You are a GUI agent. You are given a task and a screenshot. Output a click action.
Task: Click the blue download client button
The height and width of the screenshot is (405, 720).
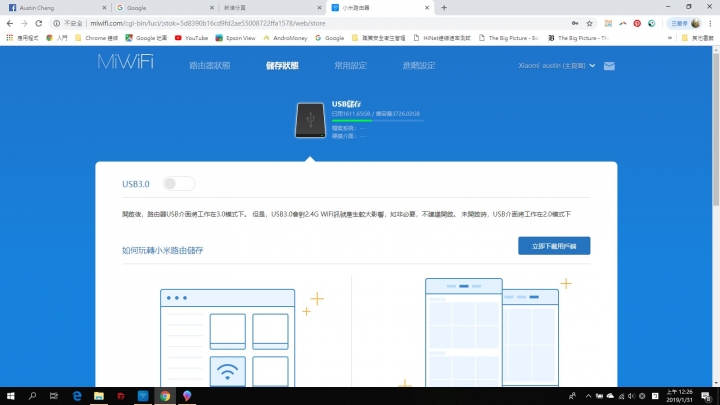pos(554,246)
